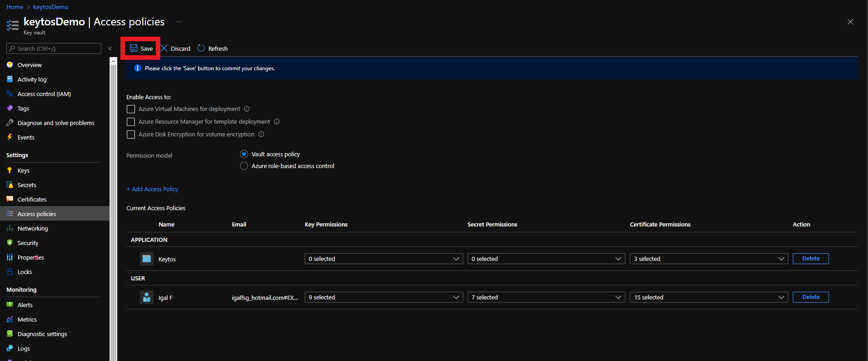Viewport: 868px width, 361px height.
Task: Click the Metrics chart icon
Action: [10, 319]
